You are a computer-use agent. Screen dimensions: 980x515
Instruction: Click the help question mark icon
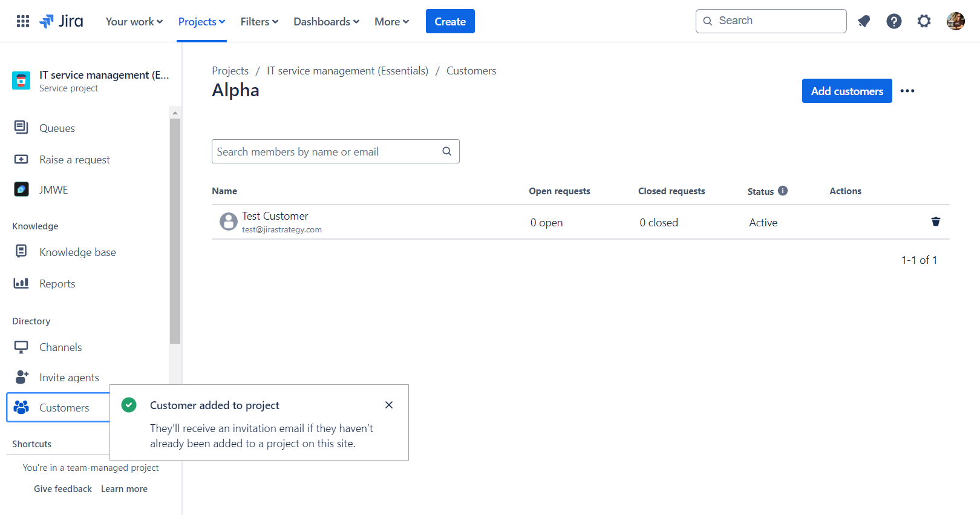894,21
